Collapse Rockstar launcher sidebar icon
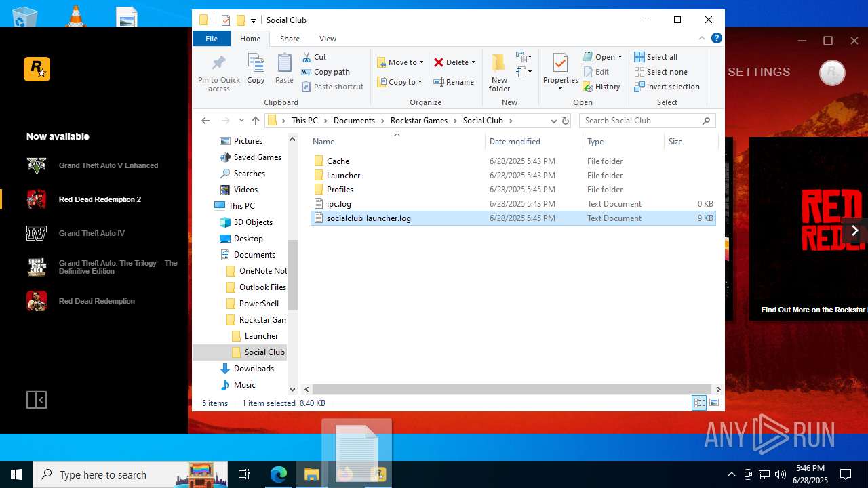 point(37,400)
